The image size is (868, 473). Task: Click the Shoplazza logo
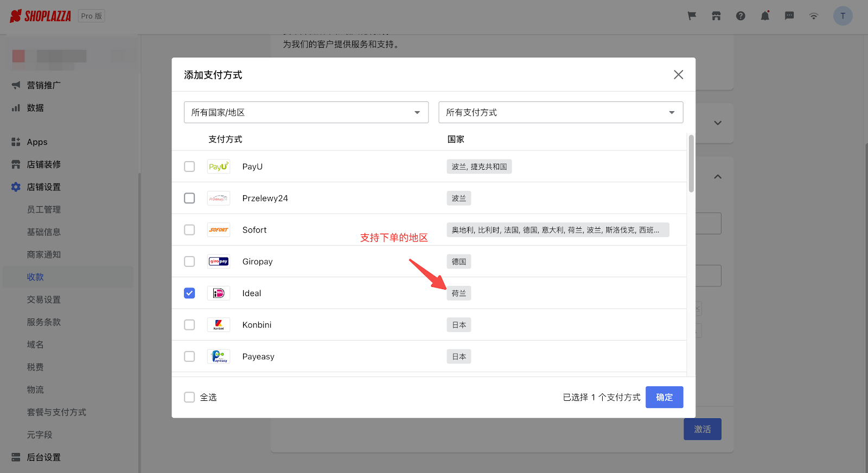41,16
